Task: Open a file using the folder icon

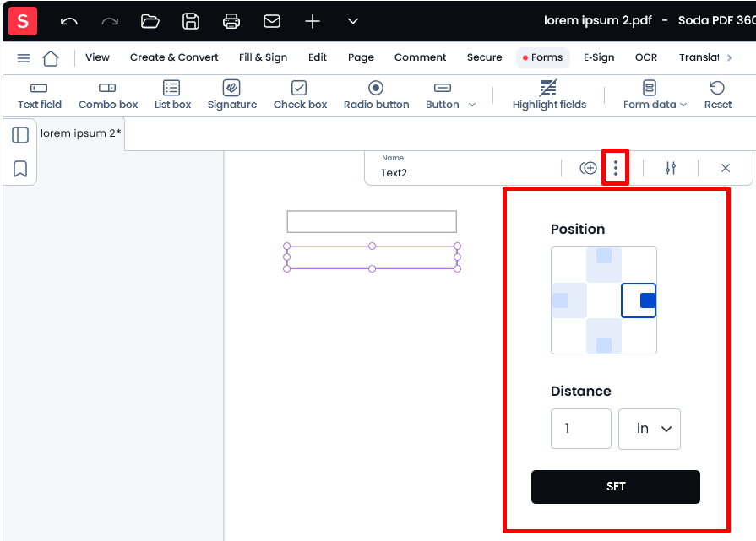Action: 150,21
